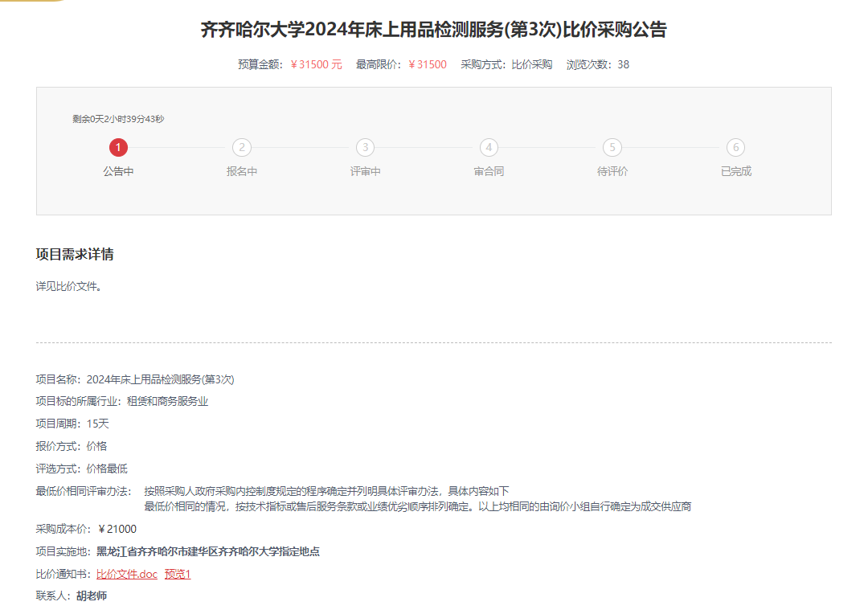Screen dimensions: 868x610
Task: Open the 预览1 preview link
Action: (x=178, y=574)
